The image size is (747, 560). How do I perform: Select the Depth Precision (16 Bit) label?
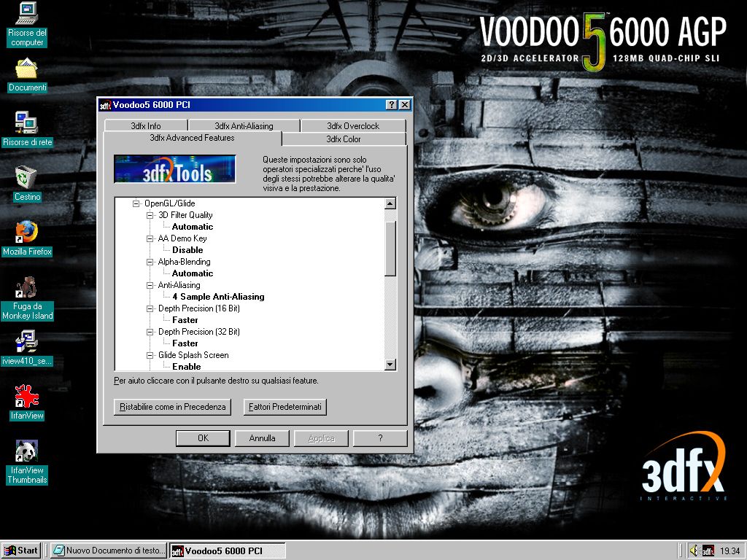point(199,308)
